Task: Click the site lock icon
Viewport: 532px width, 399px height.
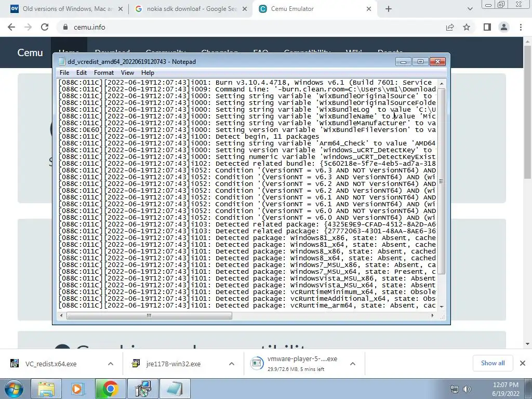Action: coord(65,27)
